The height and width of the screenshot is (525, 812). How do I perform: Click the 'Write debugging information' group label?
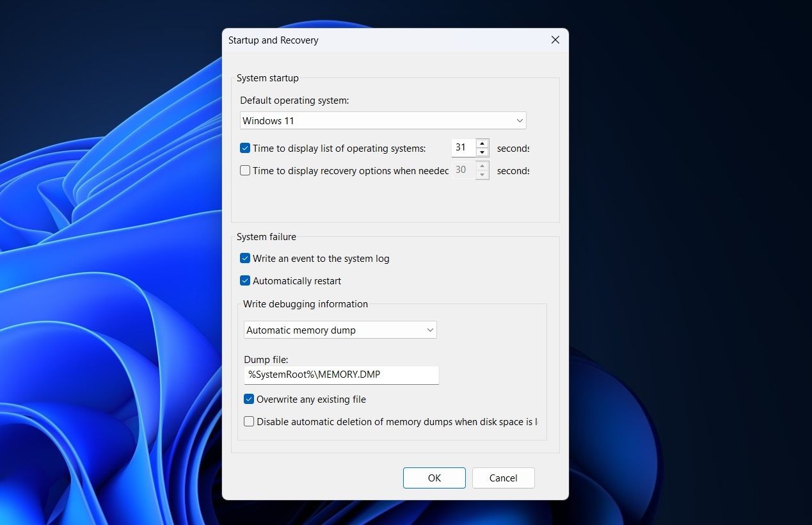305,303
